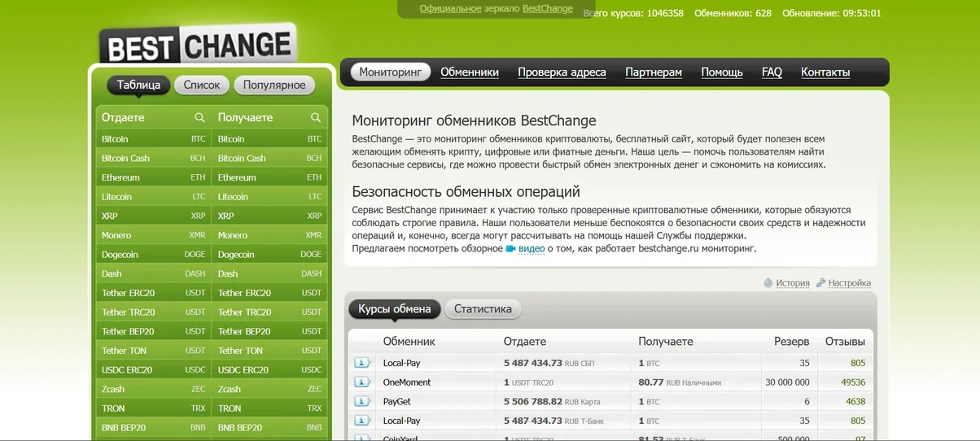Follow Официальное зеркало BestChange link
This screenshot has height=441, width=980.
click(x=497, y=8)
